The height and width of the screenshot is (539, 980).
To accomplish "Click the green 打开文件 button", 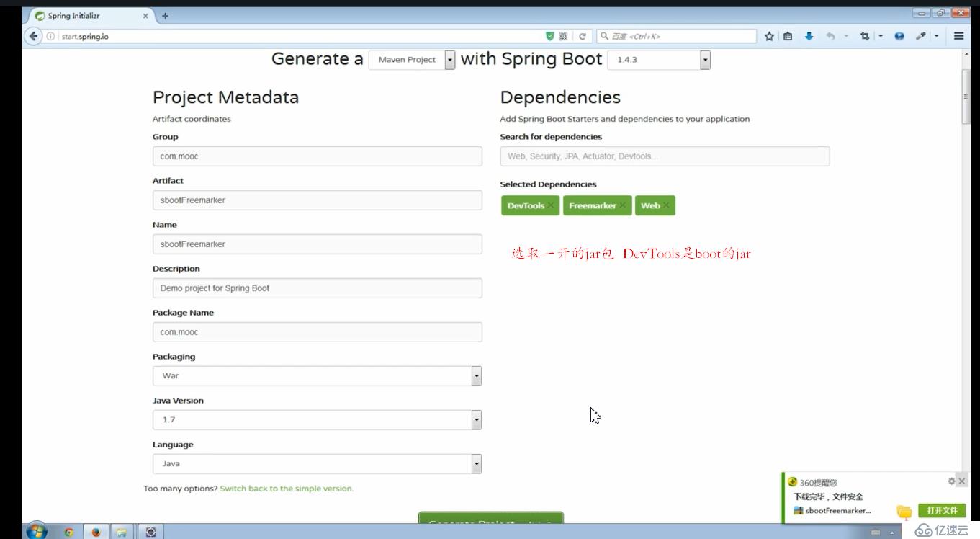I will pyautogui.click(x=942, y=510).
